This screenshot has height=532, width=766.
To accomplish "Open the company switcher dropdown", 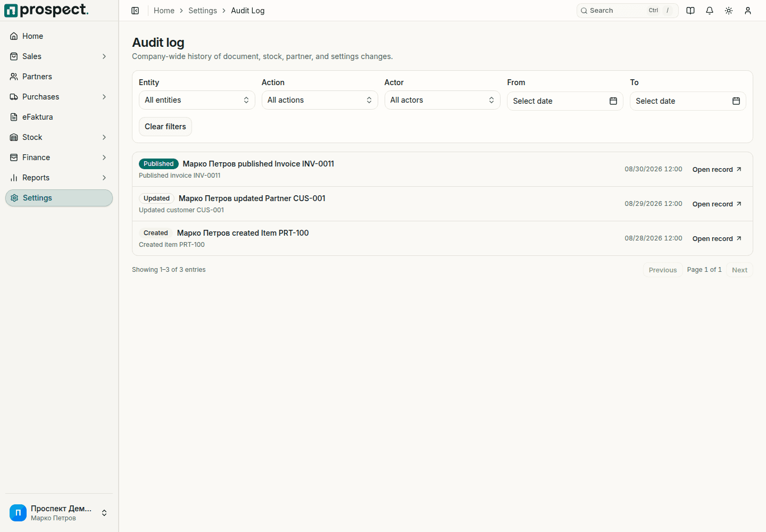I will [59, 513].
